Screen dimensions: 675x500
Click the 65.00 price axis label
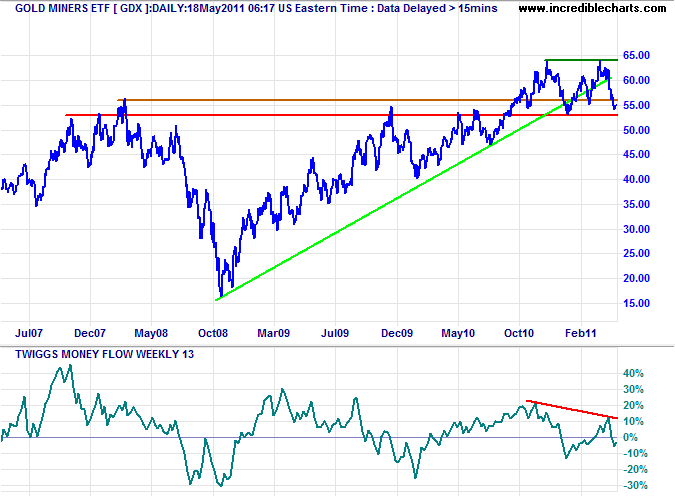pos(636,55)
